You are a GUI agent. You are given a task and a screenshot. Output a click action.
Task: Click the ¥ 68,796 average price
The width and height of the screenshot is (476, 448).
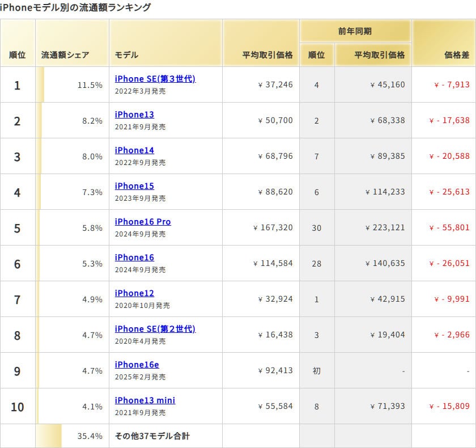(275, 156)
